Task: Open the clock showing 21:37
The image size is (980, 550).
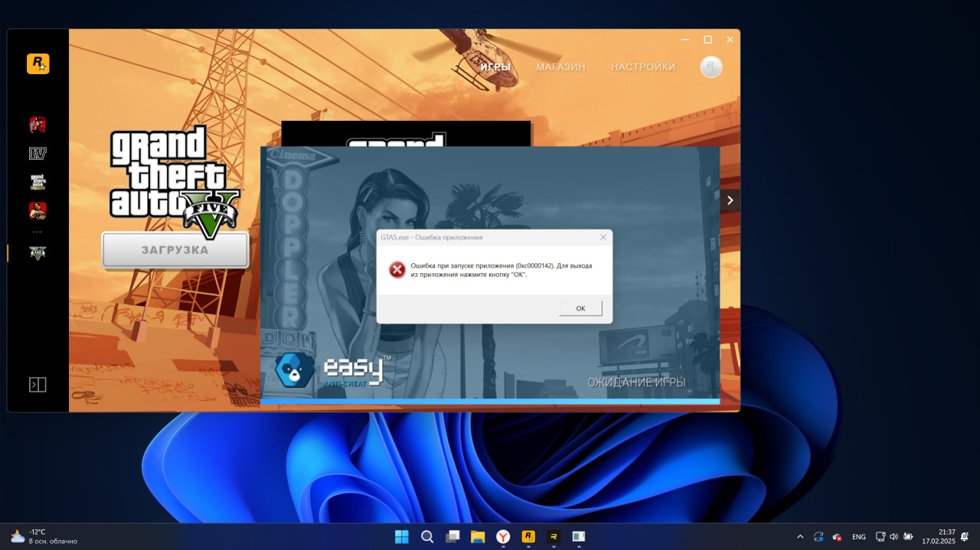Action: [938, 536]
